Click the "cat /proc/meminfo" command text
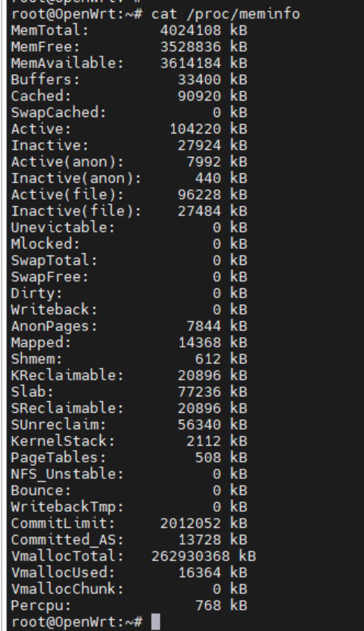This screenshot has width=364, height=631. coord(226,14)
